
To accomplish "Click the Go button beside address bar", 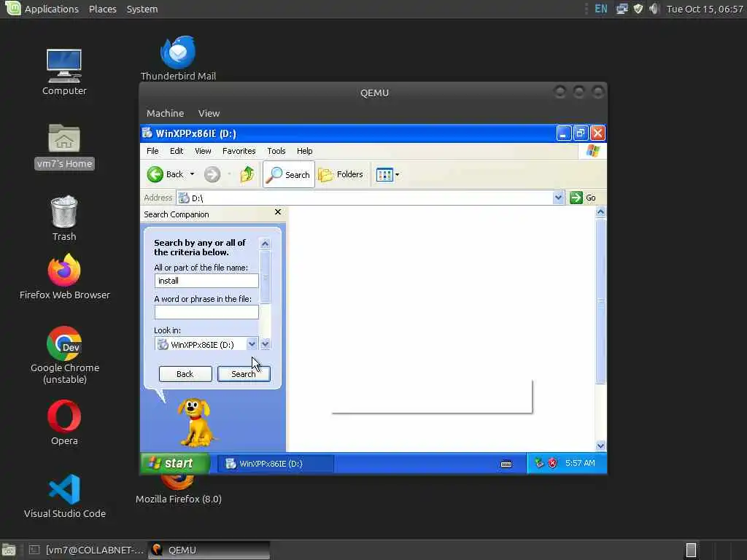I will [x=583, y=198].
